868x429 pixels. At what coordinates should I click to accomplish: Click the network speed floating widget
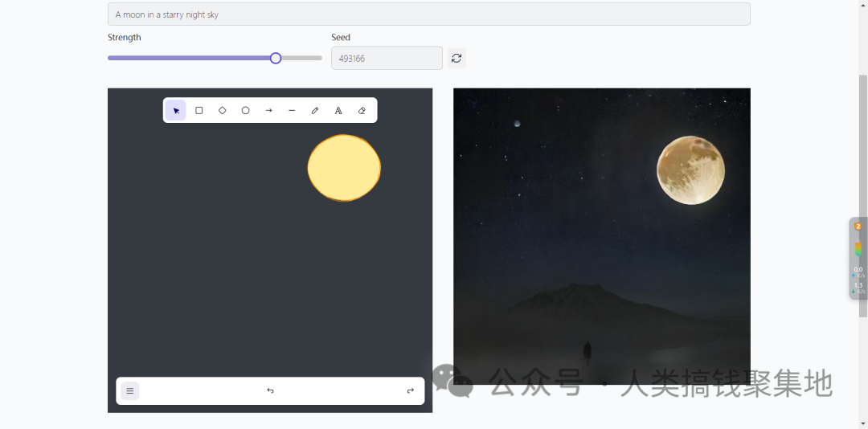coord(858,258)
